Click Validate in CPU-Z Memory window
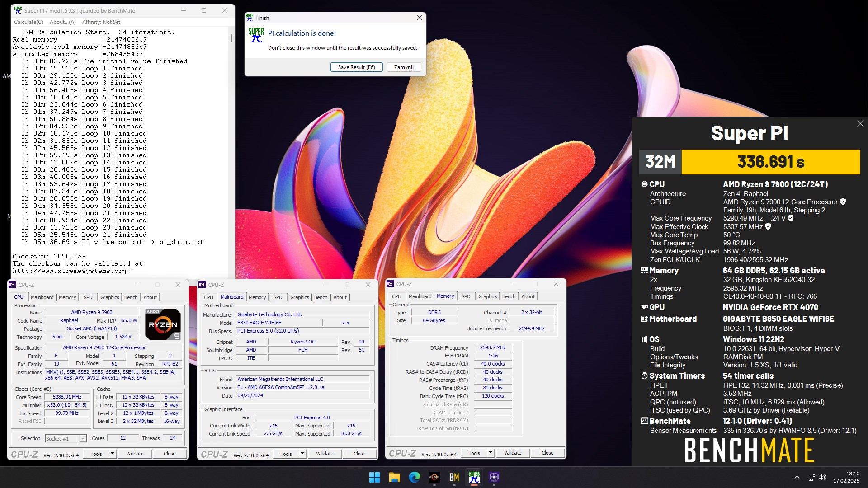The height and width of the screenshot is (488, 868). (x=513, y=453)
